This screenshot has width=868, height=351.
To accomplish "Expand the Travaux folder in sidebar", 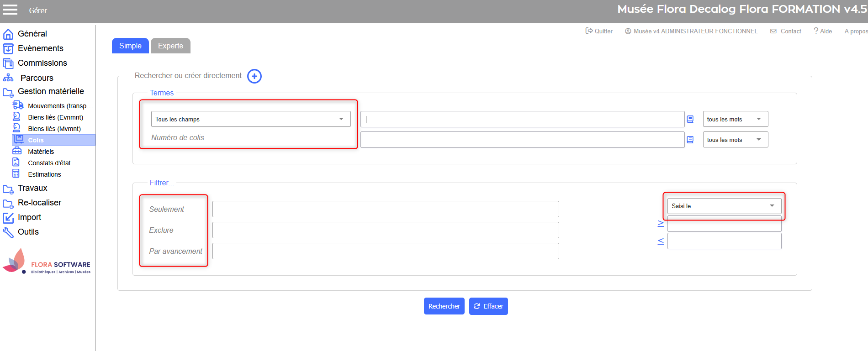I will coord(32,188).
